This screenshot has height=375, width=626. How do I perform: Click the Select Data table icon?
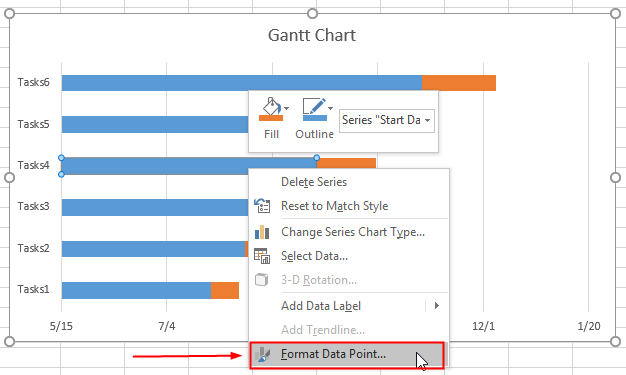[262, 256]
